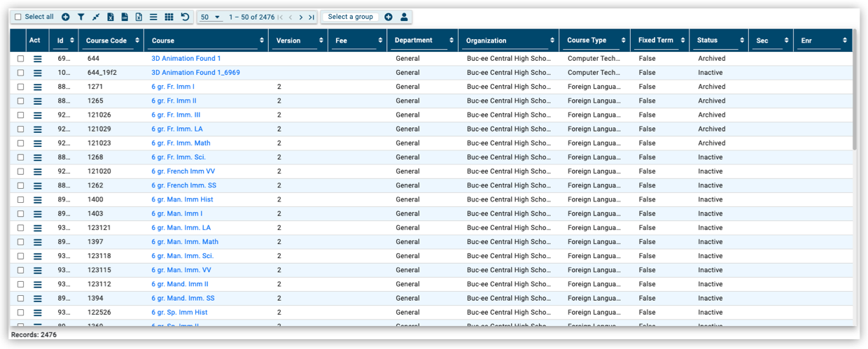Click the person icon next to group selector

coord(404,17)
